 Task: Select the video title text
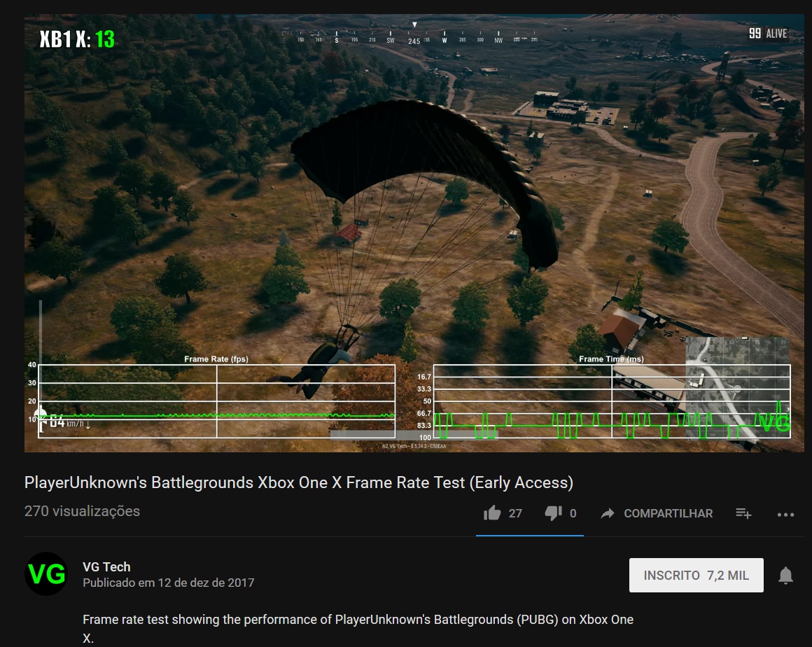299,482
